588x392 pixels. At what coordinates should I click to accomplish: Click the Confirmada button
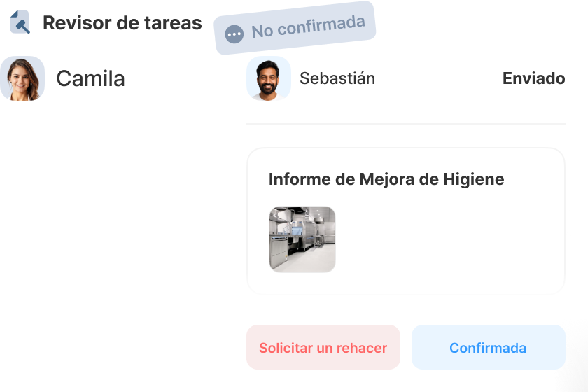[489, 347]
